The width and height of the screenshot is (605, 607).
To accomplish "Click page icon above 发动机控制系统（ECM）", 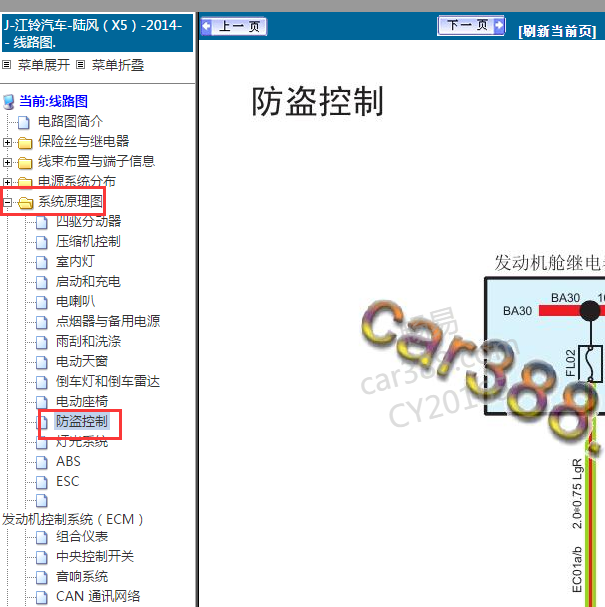I will (42, 501).
